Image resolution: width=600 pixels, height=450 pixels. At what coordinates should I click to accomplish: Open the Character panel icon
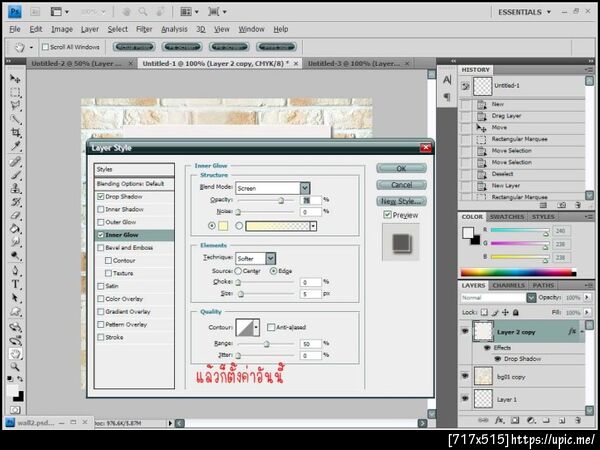(447, 80)
